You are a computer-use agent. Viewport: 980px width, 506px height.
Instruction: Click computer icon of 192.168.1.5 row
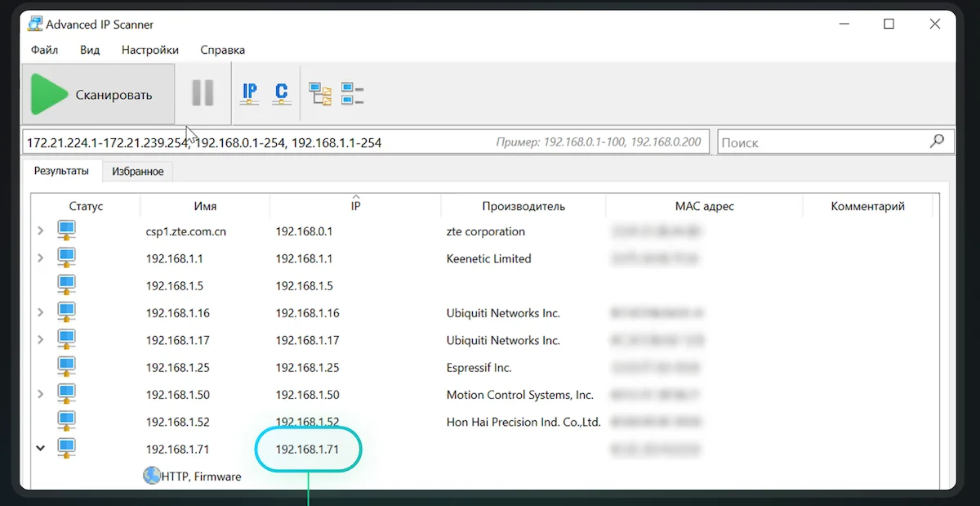[x=66, y=286]
